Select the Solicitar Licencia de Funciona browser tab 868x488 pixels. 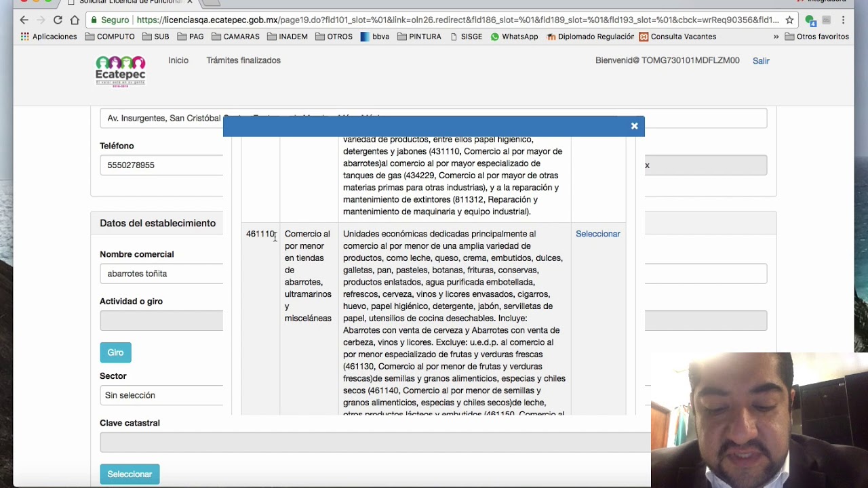(x=129, y=3)
